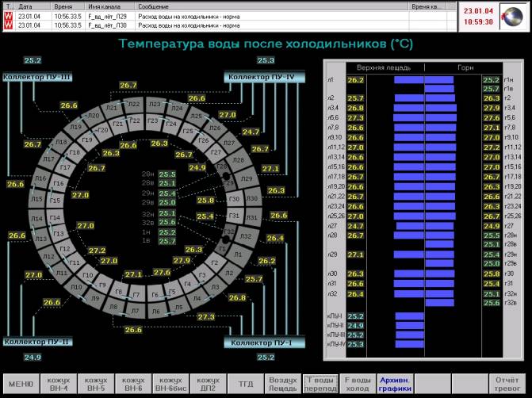The image size is (532, 398).
Task: Select inner segment Г31 in the ring
Action: [x=234, y=216]
